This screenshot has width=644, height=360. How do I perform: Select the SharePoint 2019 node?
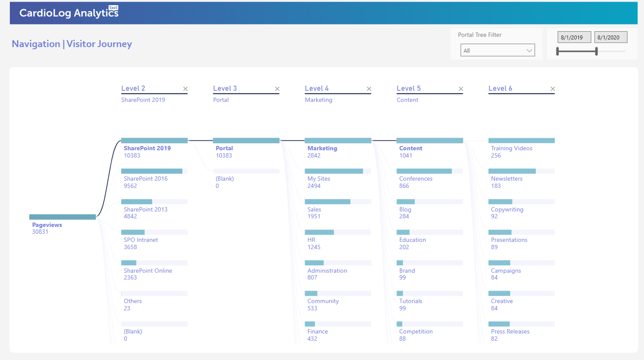click(x=154, y=140)
